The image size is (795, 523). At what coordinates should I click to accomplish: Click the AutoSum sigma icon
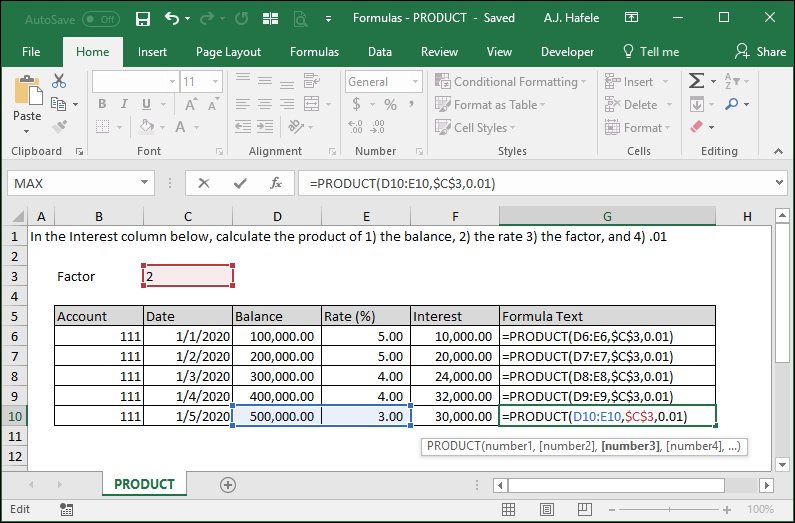pyautogui.click(x=696, y=81)
